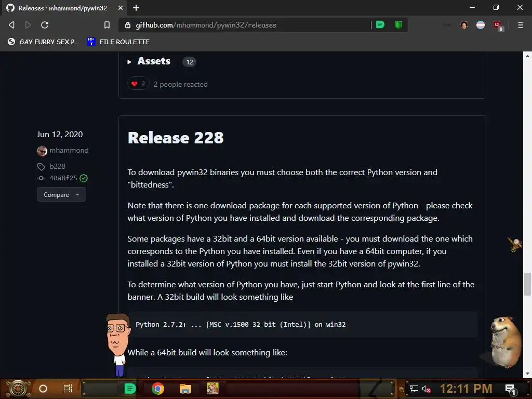The image size is (532, 399).
Task: Open the steampunk Start button
Action: point(18,389)
